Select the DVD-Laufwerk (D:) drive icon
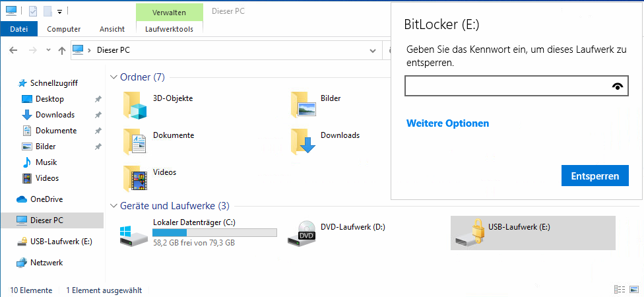 coord(301,234)
